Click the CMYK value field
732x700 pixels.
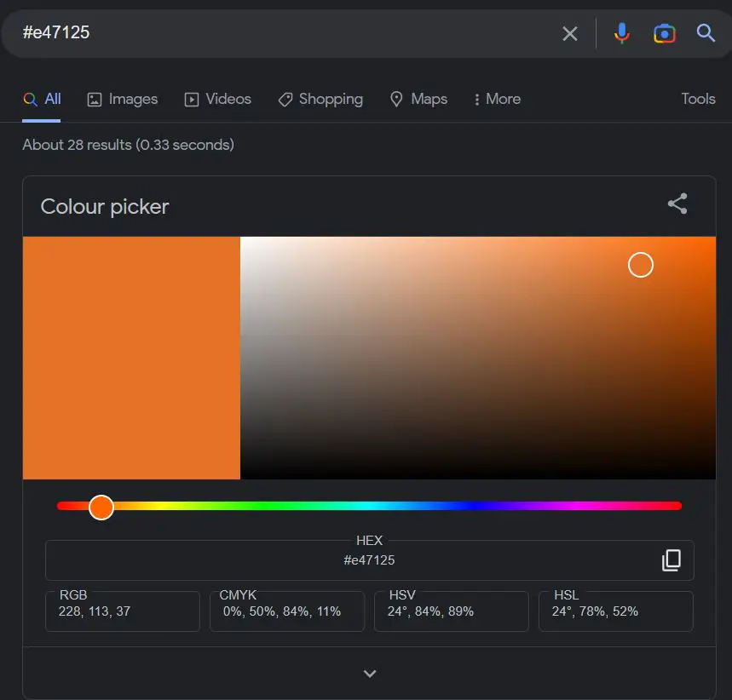(286, 611)
